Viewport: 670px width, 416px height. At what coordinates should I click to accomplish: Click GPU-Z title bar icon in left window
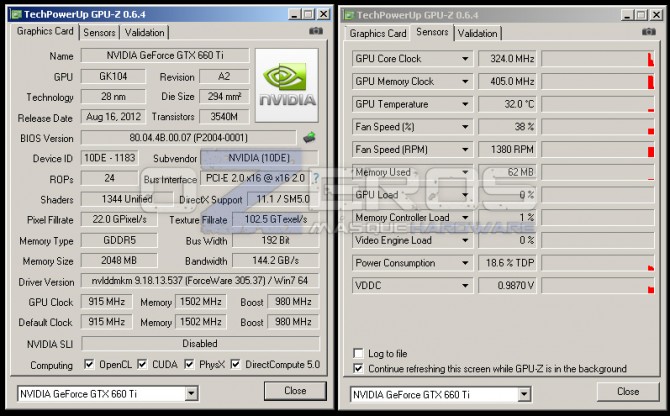point(16,15)
